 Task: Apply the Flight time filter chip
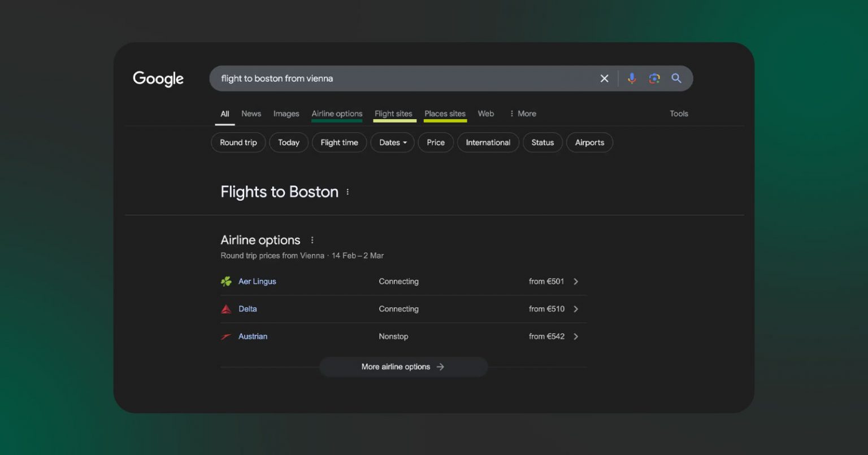tap(339, 142)
